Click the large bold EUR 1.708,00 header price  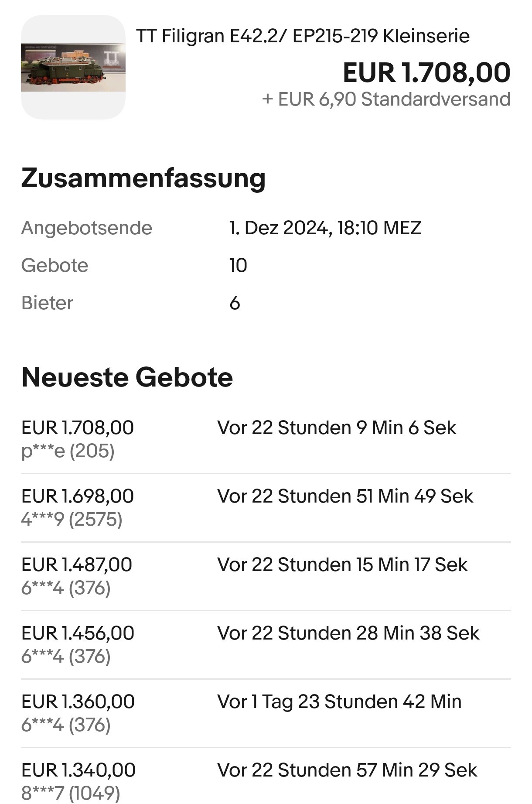coord(426,72)
